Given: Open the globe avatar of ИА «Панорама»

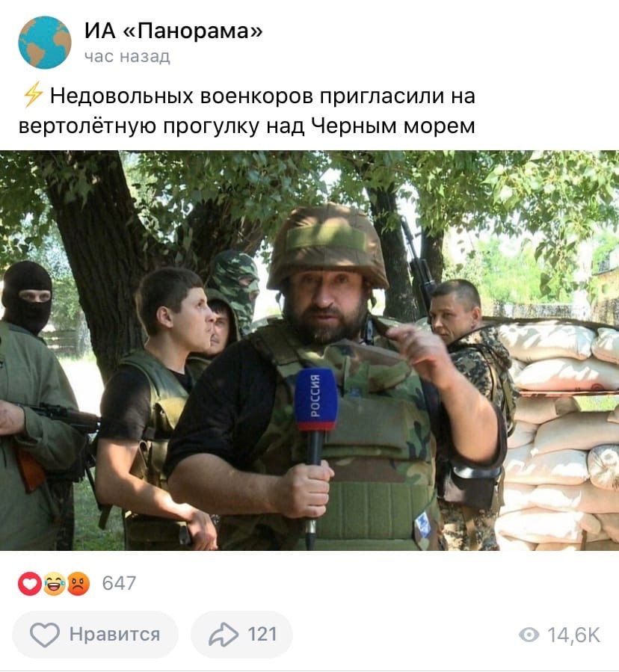Looking at the screenshot, I should pos(45,43).
